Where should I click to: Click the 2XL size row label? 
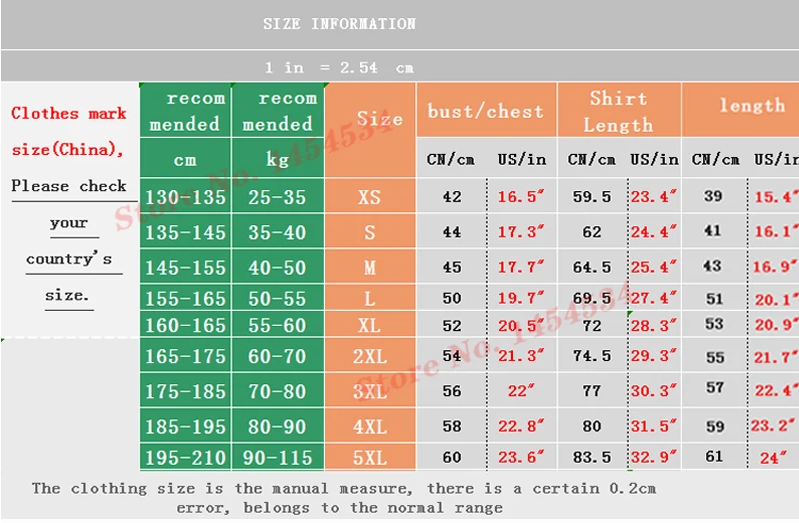point(370,355)
